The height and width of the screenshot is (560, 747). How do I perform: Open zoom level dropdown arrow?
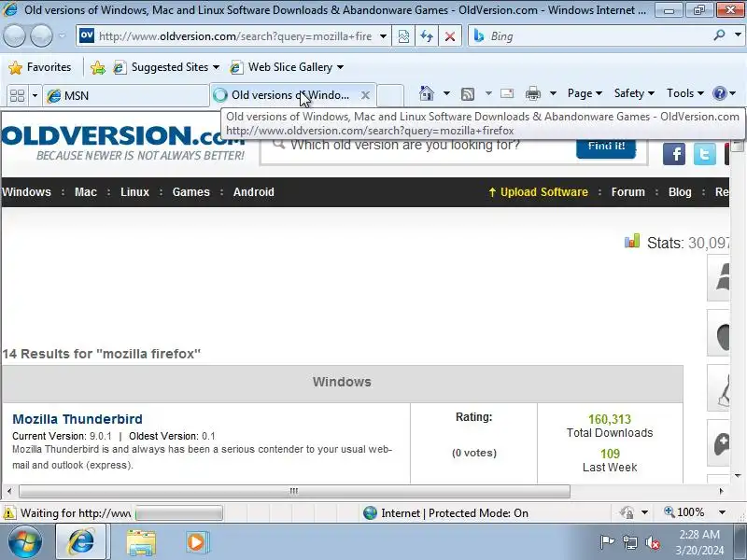(x=722, y=512)
